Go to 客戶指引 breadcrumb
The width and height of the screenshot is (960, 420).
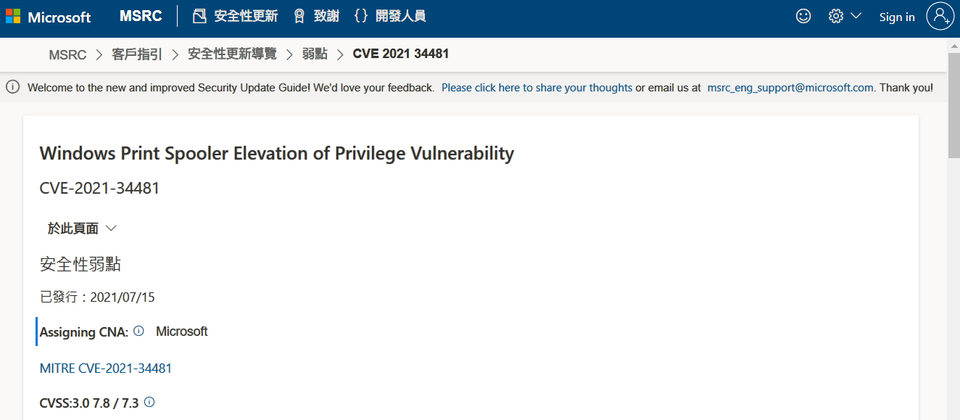pyautogui.click(x=137, y=54)
